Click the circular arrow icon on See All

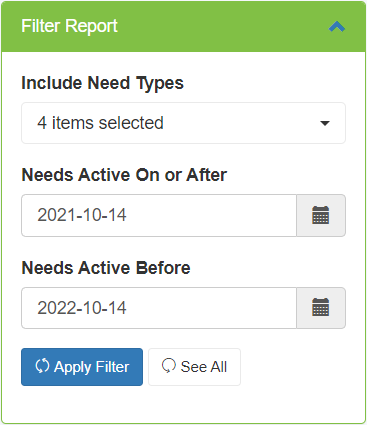[x=169, y=366]
